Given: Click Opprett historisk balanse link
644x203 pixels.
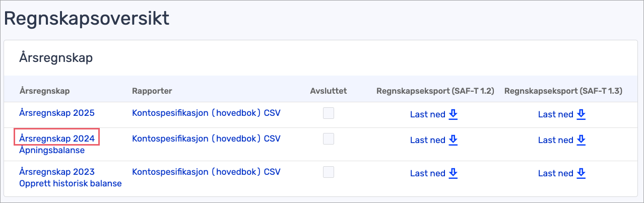Looking at the screenshot, I should pos(71,183).
